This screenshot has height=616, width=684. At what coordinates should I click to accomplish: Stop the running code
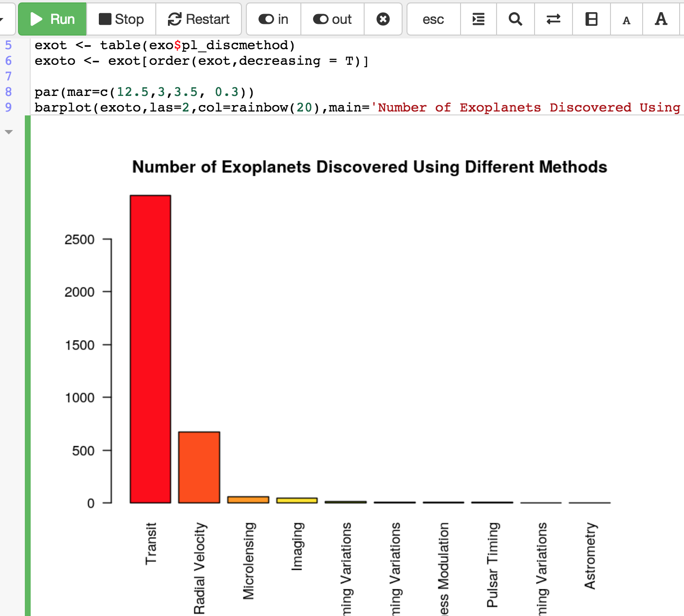(x=121, y=19)
